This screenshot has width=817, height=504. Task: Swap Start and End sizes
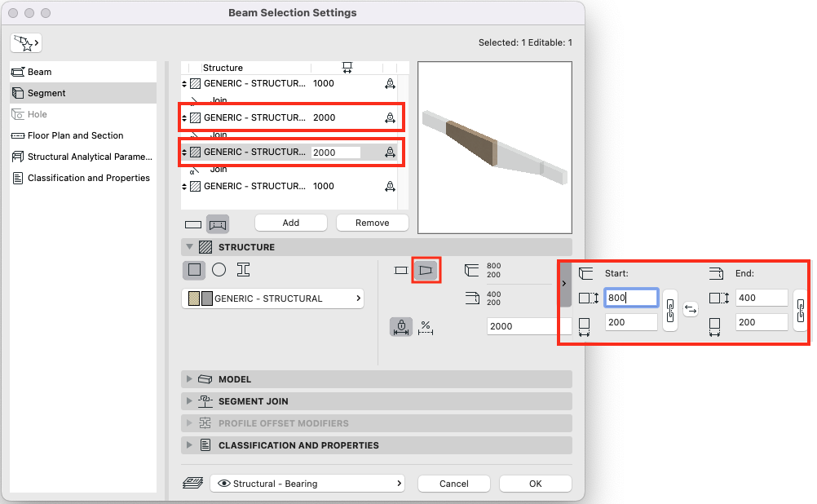click(691, 310)
